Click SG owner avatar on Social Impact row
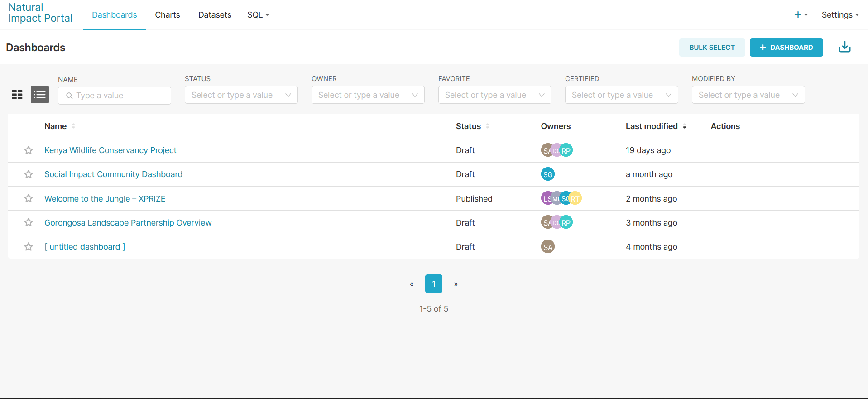The height and width of the screenshot is (399, 868). point(548,174)
